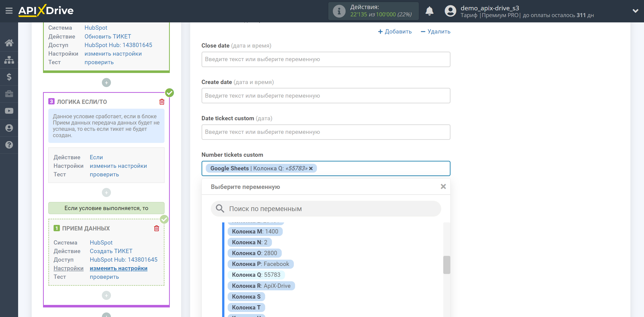The image size is (644, 317).
Task: Focus the Date ticket custom input field
Action: [x=326, y=132]
